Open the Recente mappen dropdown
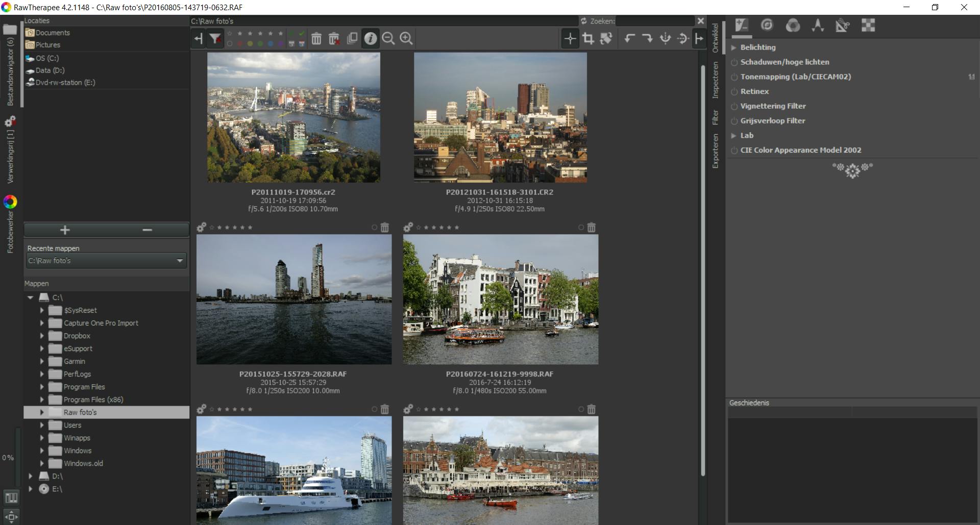This screenshot has width=980, height=525. pyautogui.click(x=106, y=261)
